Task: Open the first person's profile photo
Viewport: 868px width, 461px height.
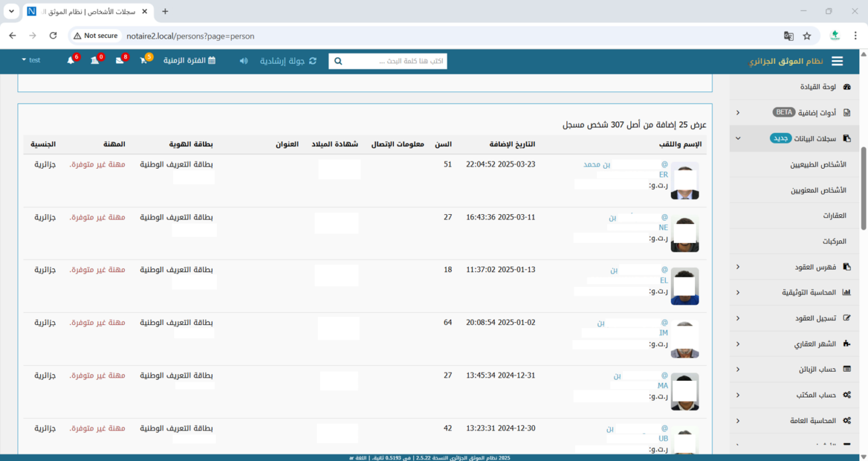Action: tap(684, 180)
